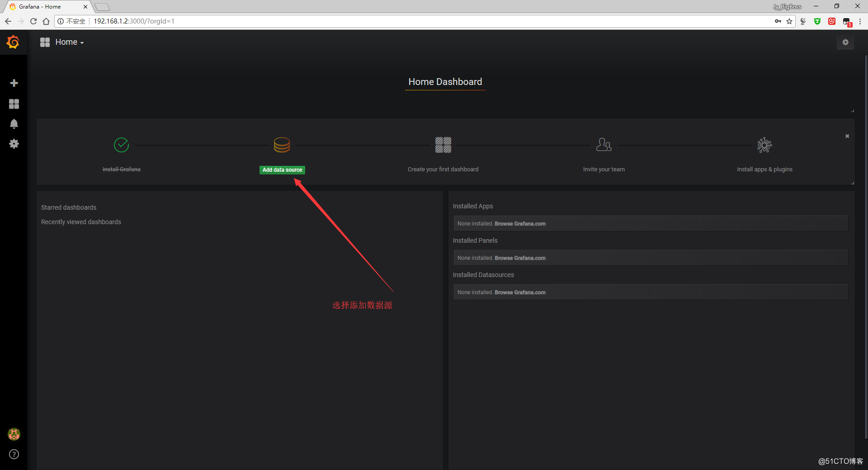The image size is (868, 470).
Task: Close the Grafana - Home tab
Action: coord(85,7)
